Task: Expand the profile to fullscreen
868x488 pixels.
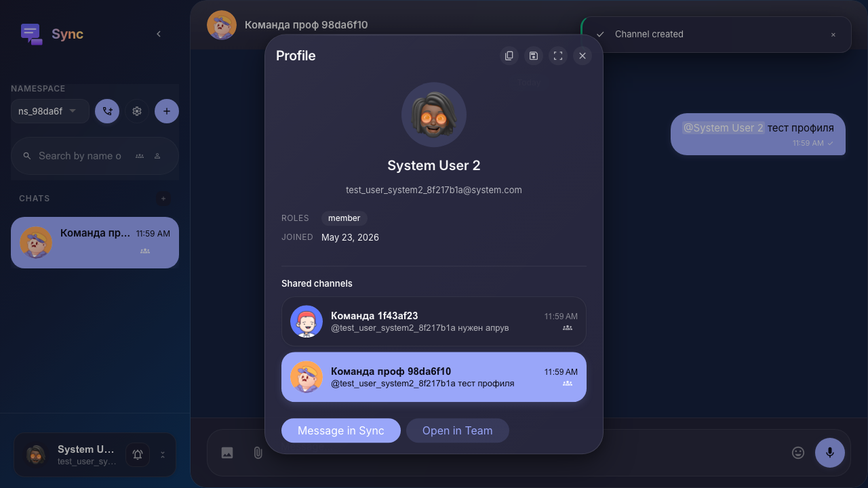Action: pos(558,56)
